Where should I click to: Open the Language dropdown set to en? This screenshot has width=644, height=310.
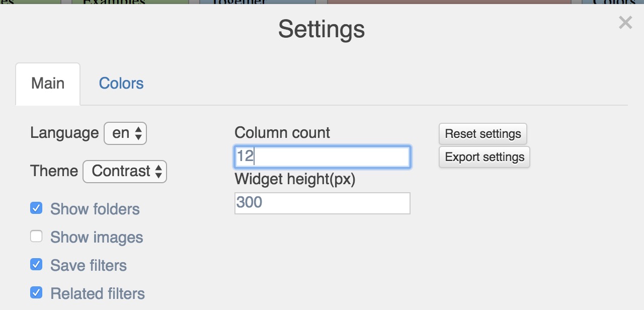[125, 133]
